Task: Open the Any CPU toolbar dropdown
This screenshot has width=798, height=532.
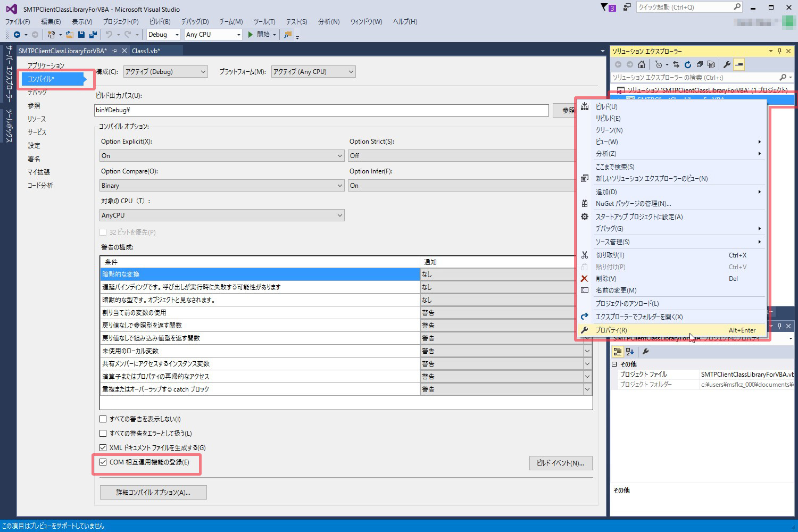Action: [x=213, y=35]
